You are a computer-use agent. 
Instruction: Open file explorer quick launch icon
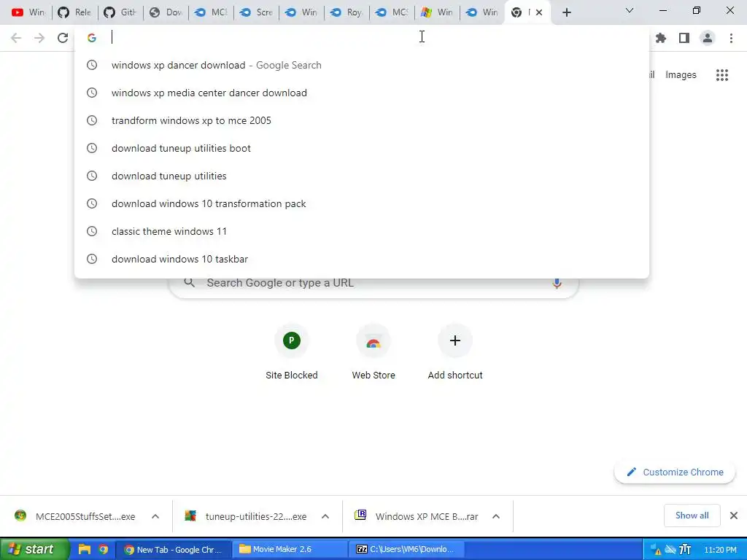click(x=85, y=549)
